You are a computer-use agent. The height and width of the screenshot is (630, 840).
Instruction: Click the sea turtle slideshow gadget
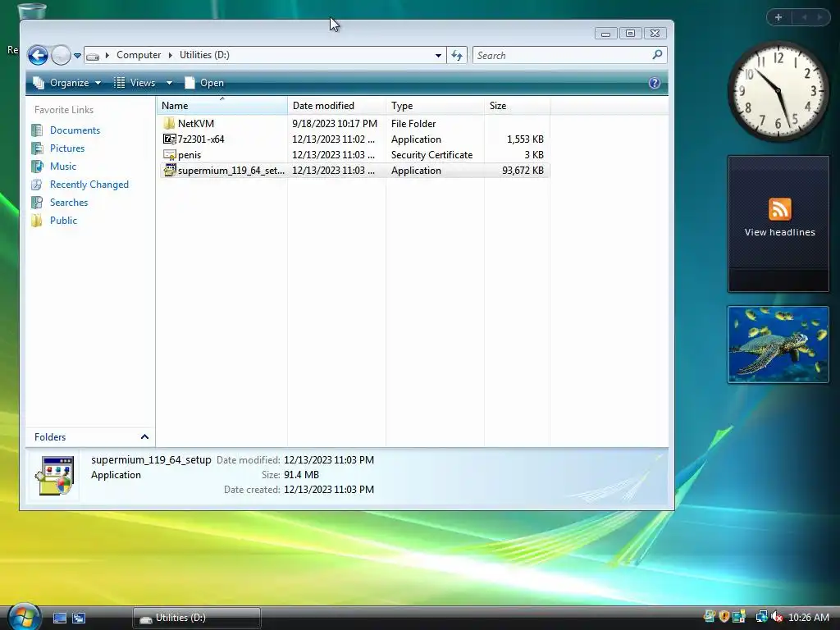pos(778,345)
